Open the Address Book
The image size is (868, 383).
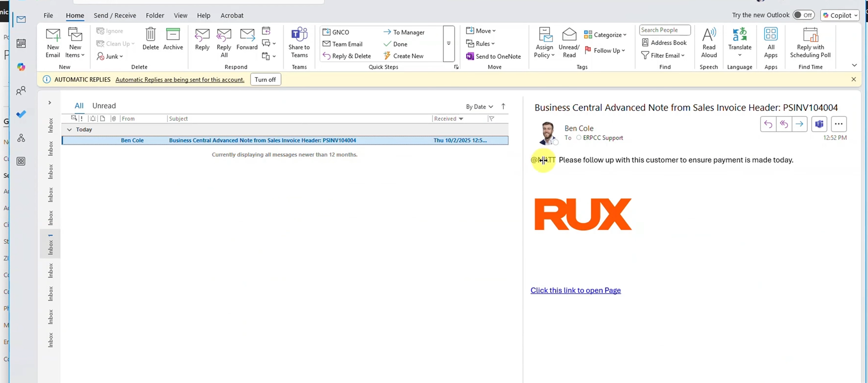664,43
